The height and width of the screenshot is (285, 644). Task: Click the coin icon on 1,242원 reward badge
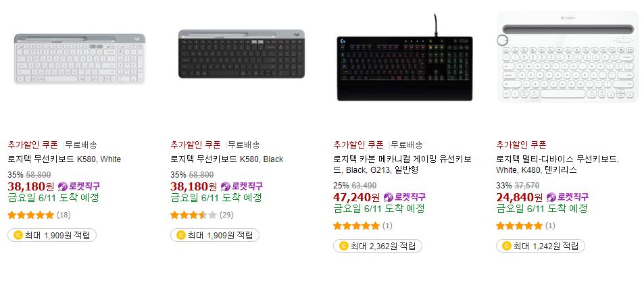pos(506,246)
